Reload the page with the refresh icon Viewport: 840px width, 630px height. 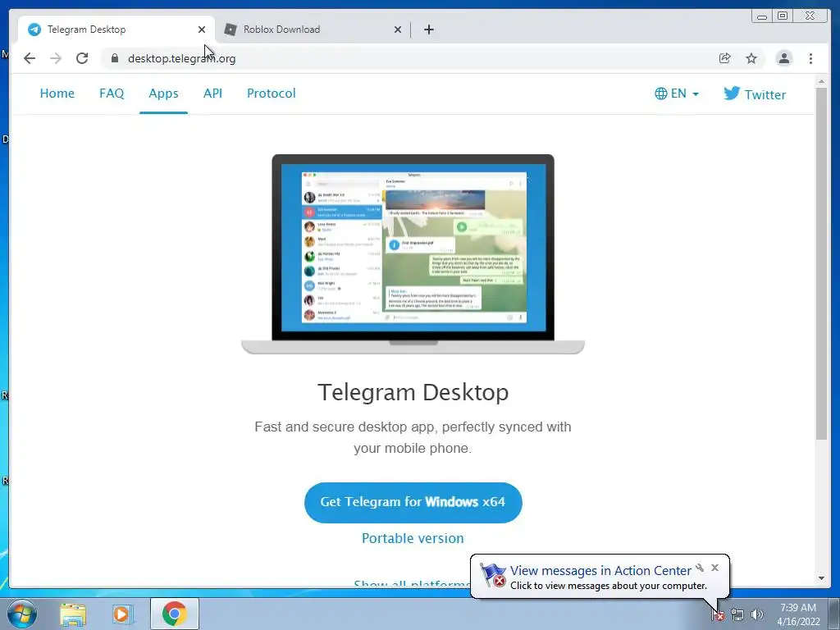click(82, 58)
